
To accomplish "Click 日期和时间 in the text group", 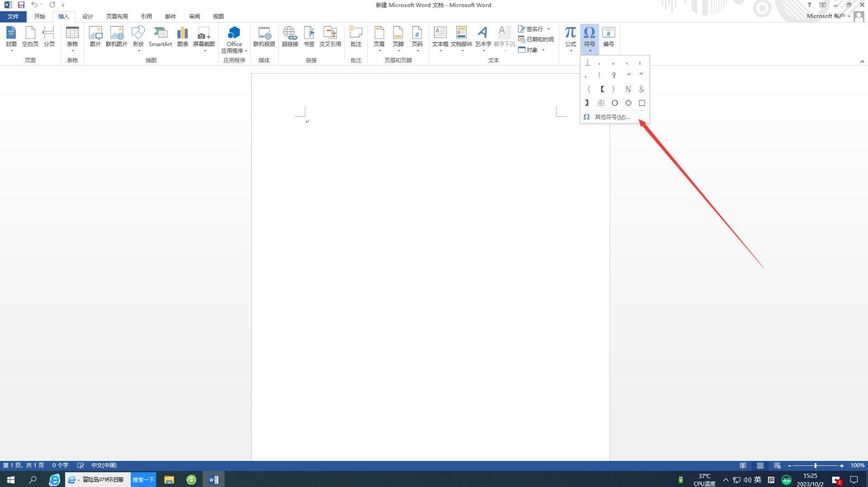I will (x=537, y=40).
